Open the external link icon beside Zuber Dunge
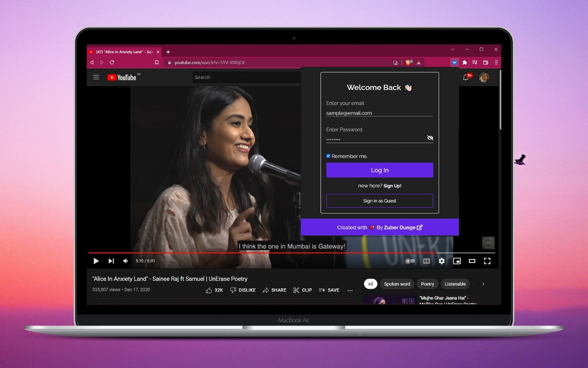Image resolution: width=588 pixels, height=368 pixels. point(419,227)
